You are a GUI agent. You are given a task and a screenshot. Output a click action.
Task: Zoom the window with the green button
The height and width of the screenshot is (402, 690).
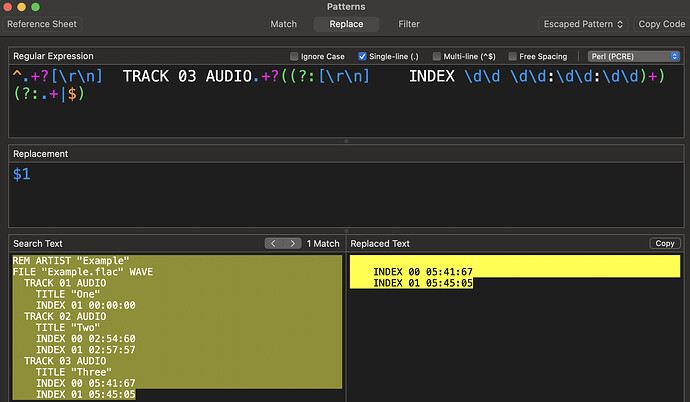point(36,7)
